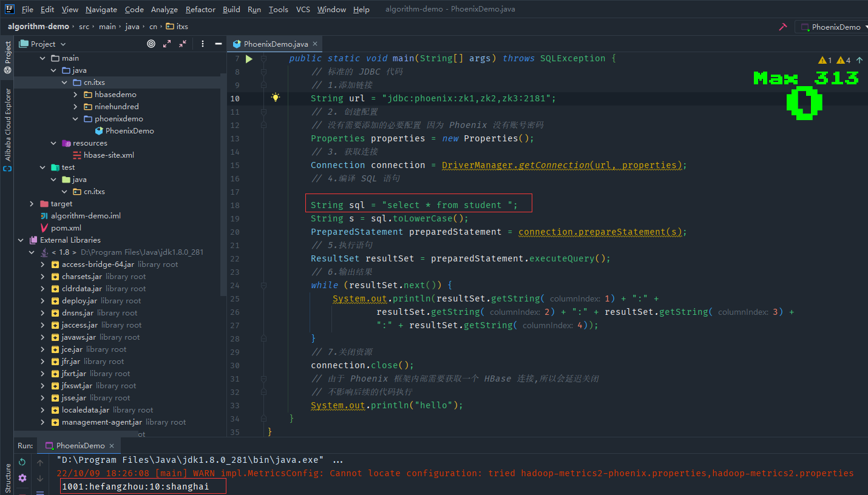
Task: Open the VCS menu
Action: click(303, 10)
